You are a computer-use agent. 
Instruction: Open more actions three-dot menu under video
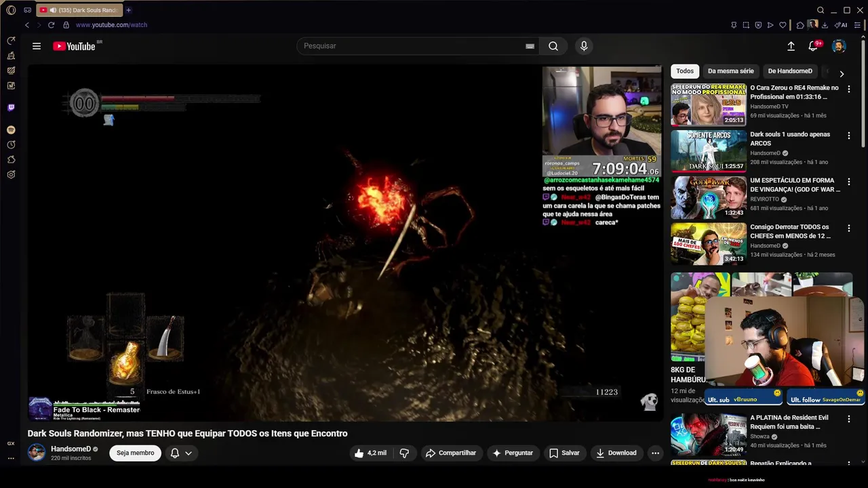655,453
